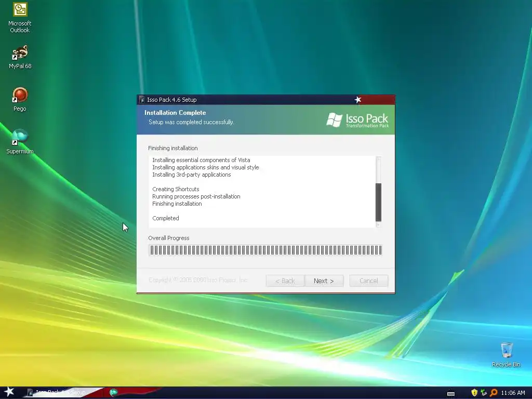Image resolution: width=532 pixels, height=399 pixels.
Task: Click the star close button in title bar
Action: [x=358, y=100]
